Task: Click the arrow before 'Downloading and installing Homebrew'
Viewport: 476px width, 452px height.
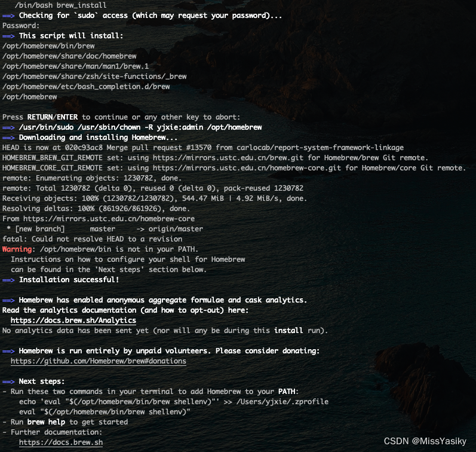Action: coord(8,138)
